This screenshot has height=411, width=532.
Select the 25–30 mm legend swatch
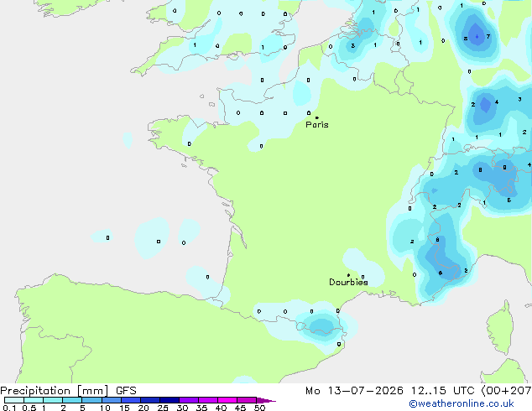click(169, 400)
